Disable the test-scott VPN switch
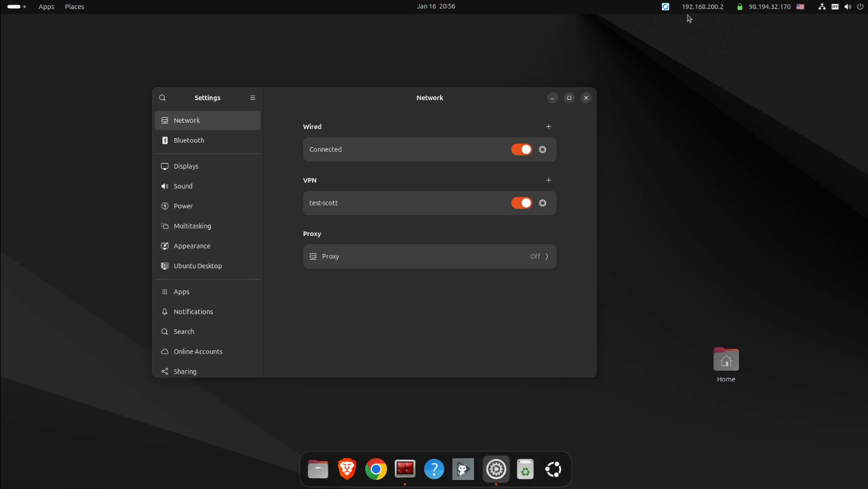 pos(521,203)
